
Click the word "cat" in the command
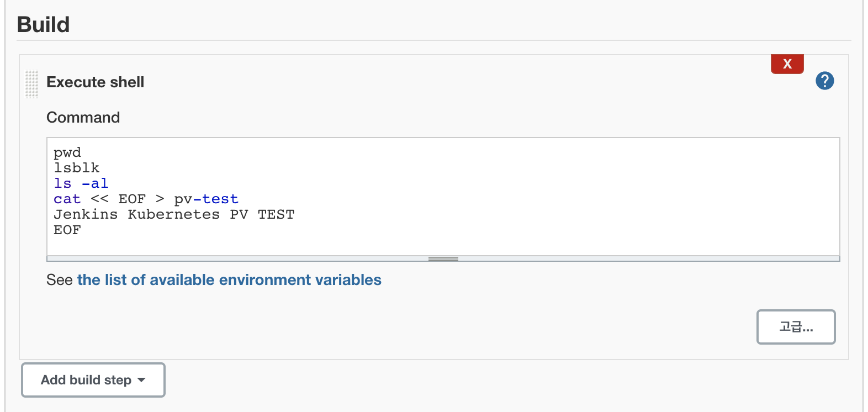[67, 199]
